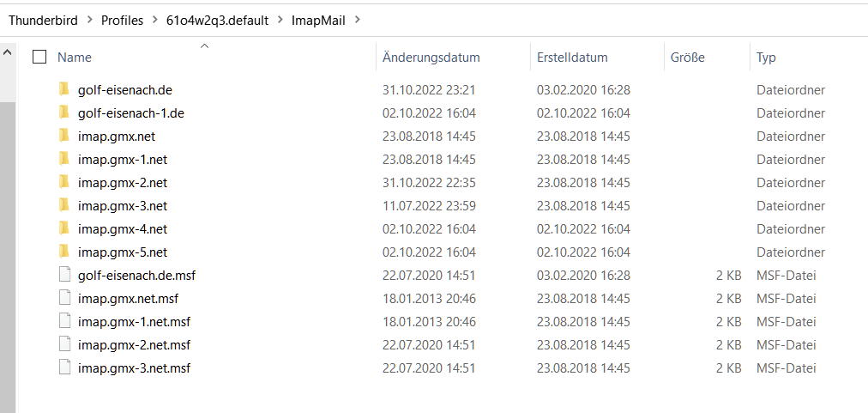Screen dimensions: 868x413
Task: Expand the chevron after ImapMail breadcrumb
Action: point(357,21)
